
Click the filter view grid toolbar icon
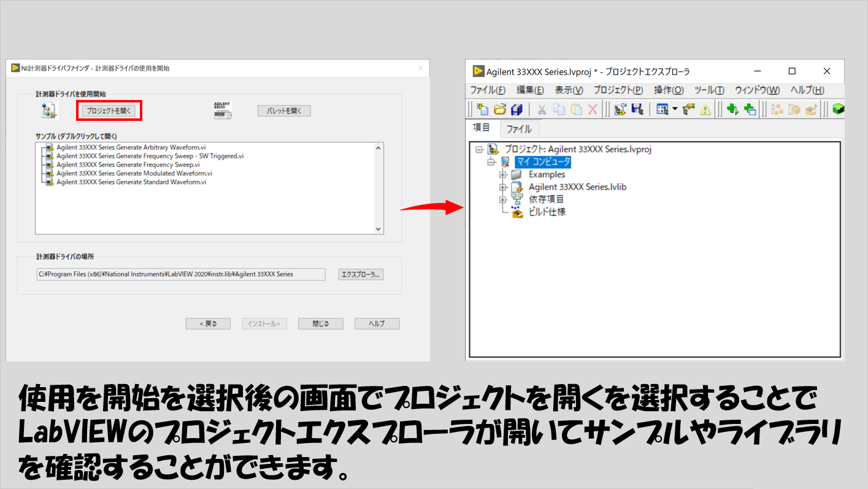tap(662, 109)
